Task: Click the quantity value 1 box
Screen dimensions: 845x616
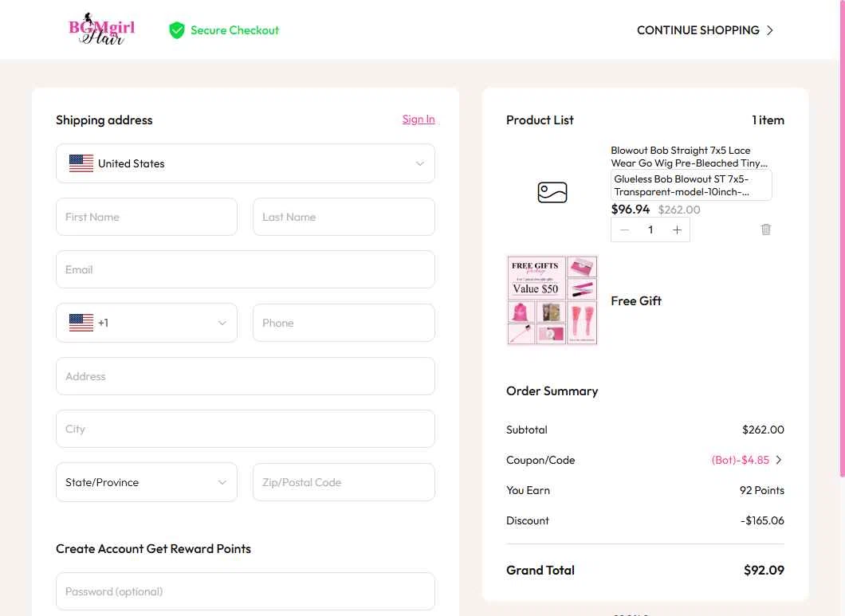Action: (650, 230)
